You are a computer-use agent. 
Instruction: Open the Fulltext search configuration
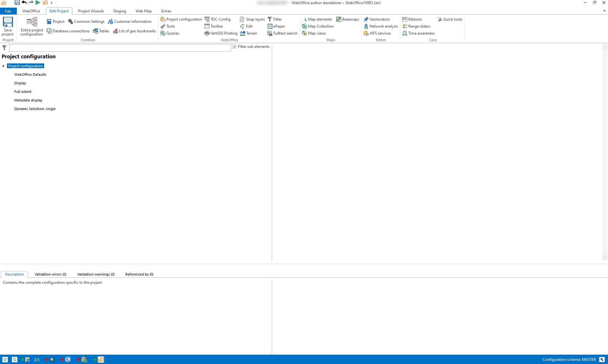coord(282,33)
